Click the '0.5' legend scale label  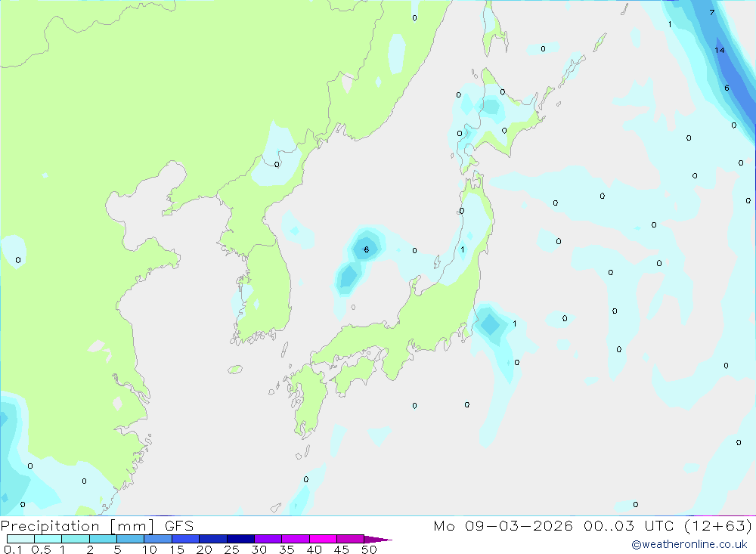[41, 549]
